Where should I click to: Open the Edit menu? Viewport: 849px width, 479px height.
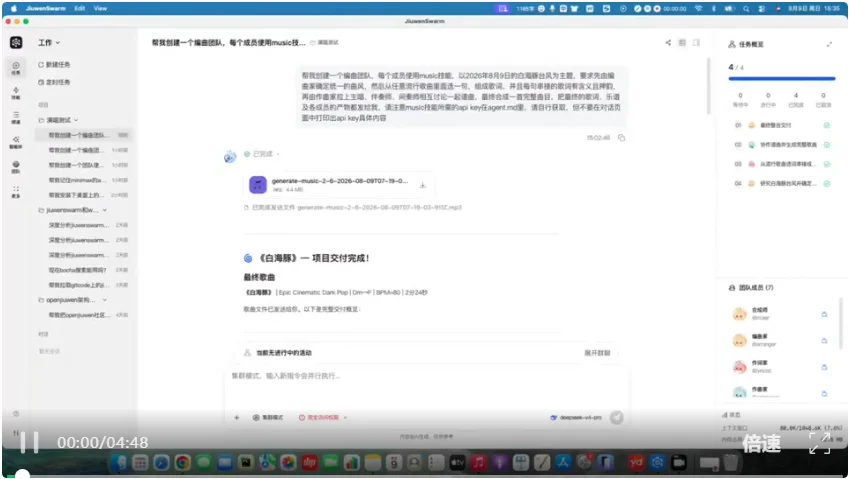coord(80,9)
